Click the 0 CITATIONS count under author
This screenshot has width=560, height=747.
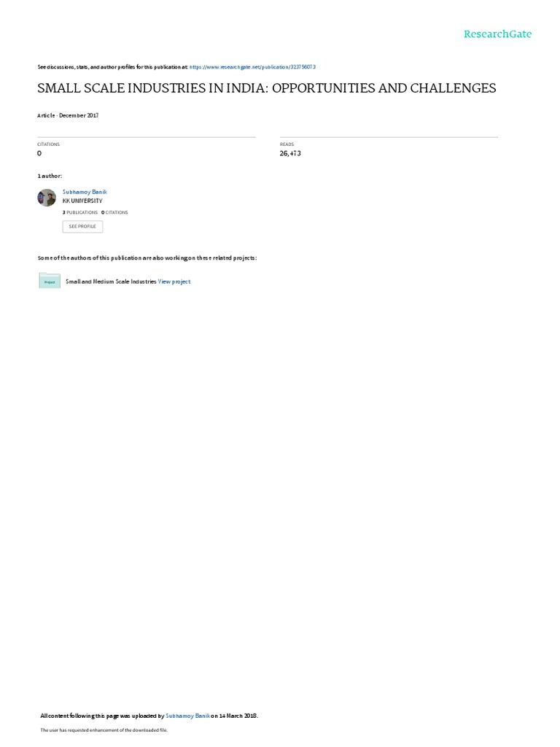pyautogui.click(x=114, y=212)
